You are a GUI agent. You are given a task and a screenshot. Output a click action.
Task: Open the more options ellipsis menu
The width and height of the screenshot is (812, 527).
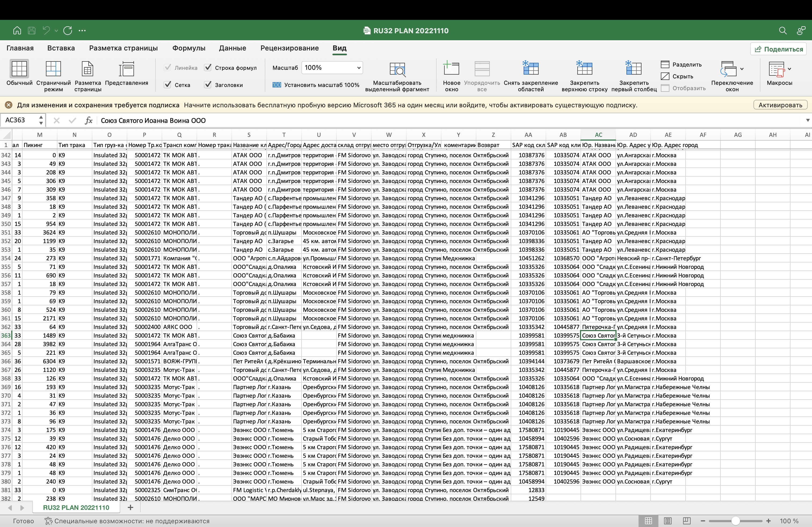point(82,31)
